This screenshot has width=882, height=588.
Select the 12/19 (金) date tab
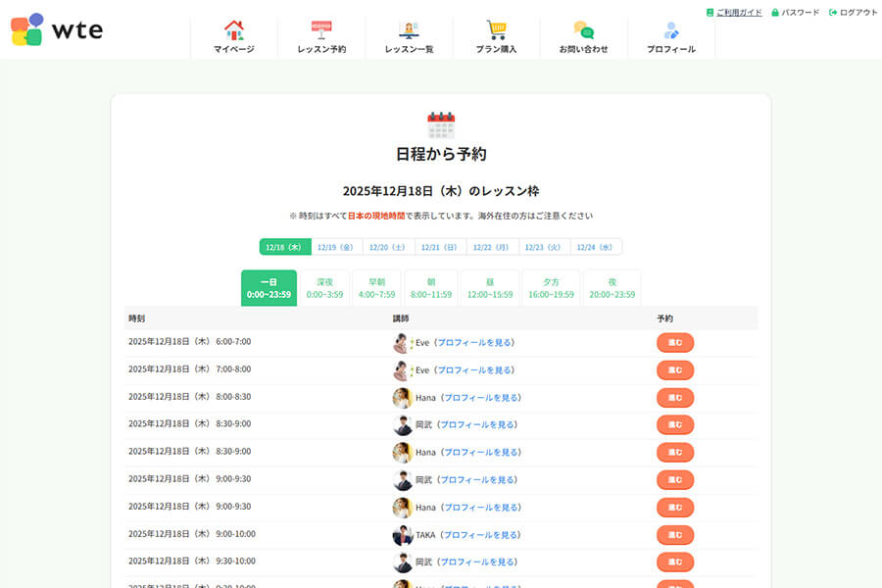[336, 247]
